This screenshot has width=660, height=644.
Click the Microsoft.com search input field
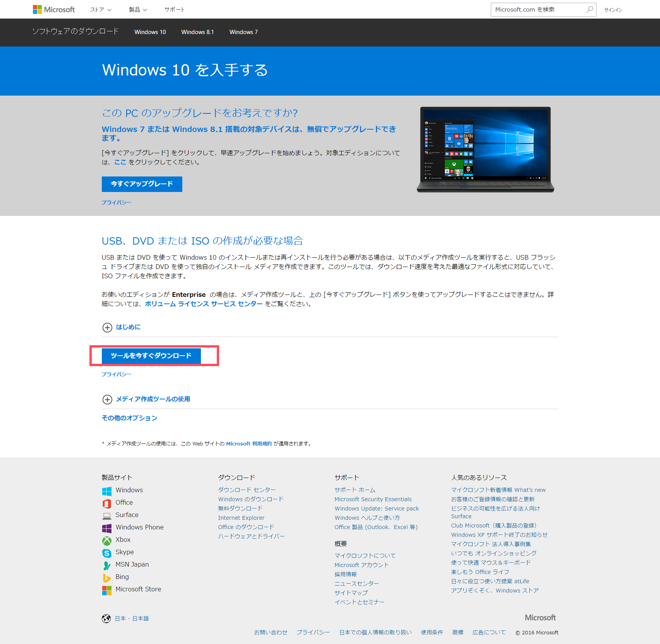538,10
